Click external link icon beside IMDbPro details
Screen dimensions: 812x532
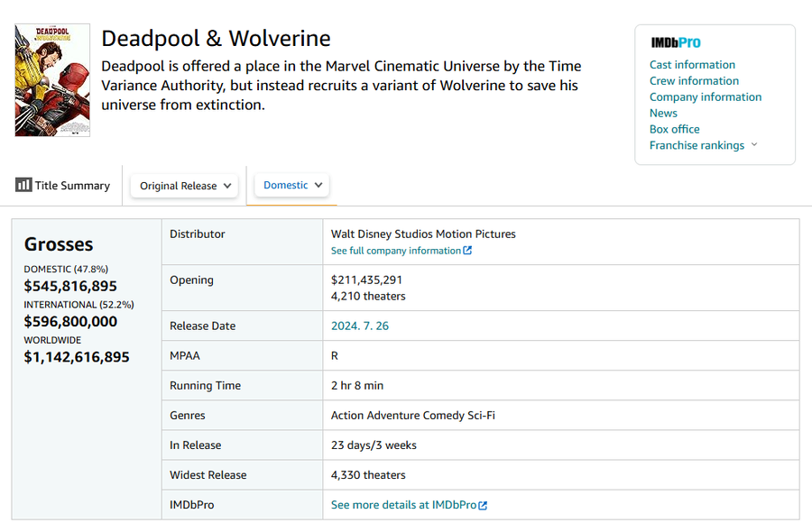coord(483,506)
